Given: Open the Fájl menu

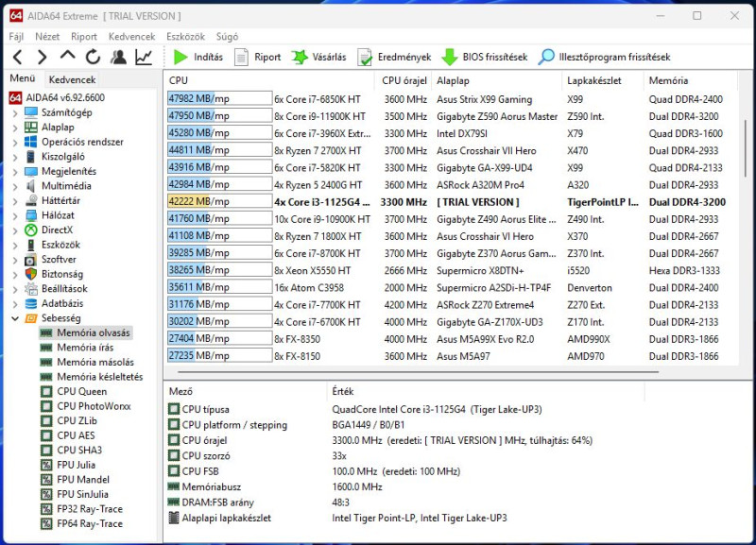Looking at the screenshot, I should click(x=16, y=37).
